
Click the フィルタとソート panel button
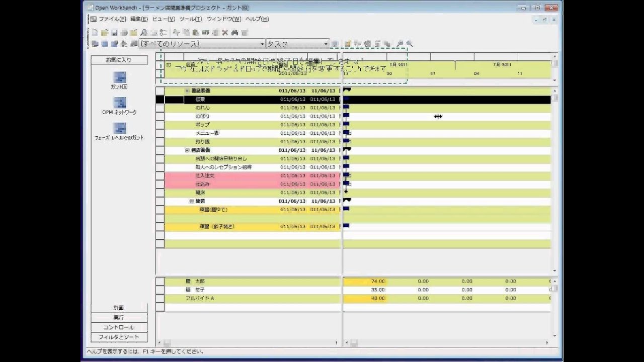tap(119, 337)
